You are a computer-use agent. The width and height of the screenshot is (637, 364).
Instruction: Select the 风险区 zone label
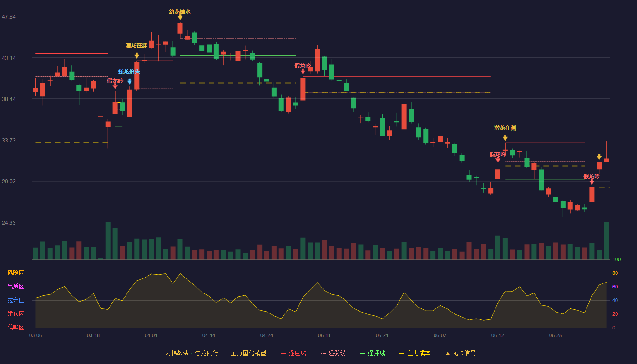point(15,273)
